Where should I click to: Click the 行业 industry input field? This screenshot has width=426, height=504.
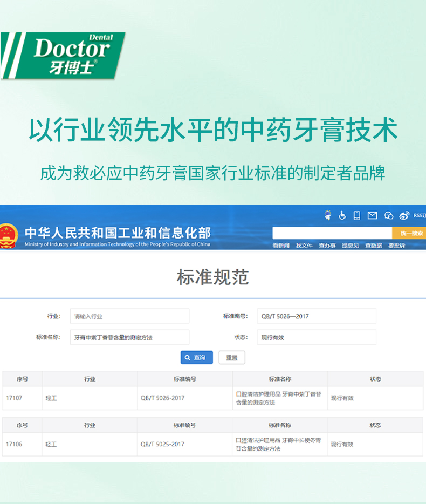129,316
